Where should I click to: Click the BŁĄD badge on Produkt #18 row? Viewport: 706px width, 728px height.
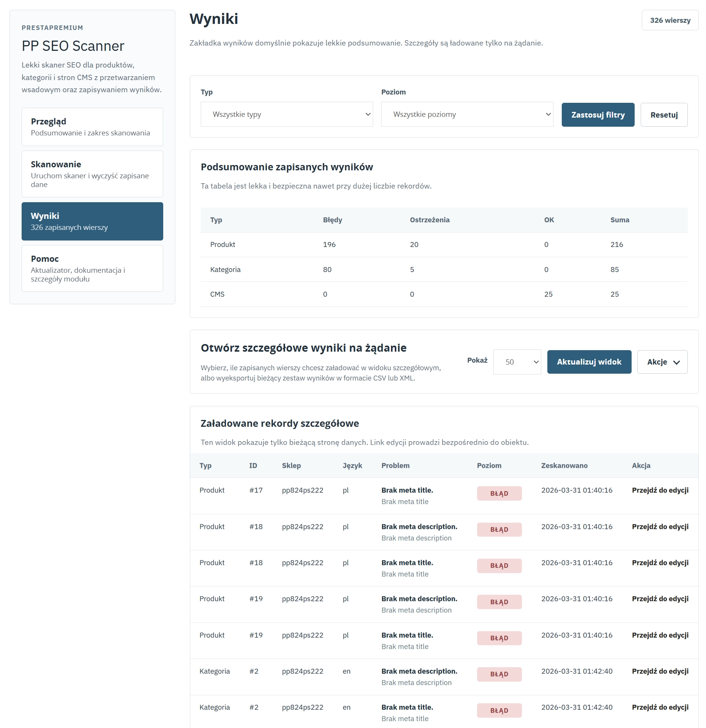click(499, 530)
